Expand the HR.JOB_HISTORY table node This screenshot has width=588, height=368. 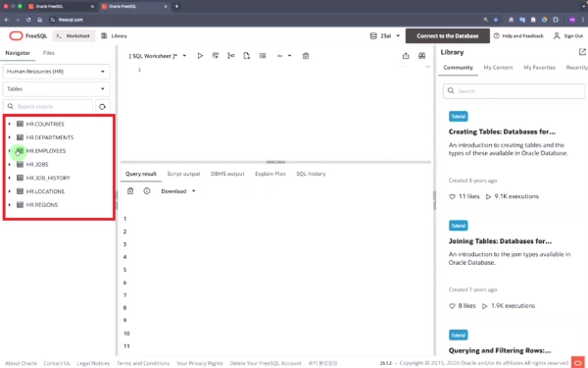[x=10, y=178]
